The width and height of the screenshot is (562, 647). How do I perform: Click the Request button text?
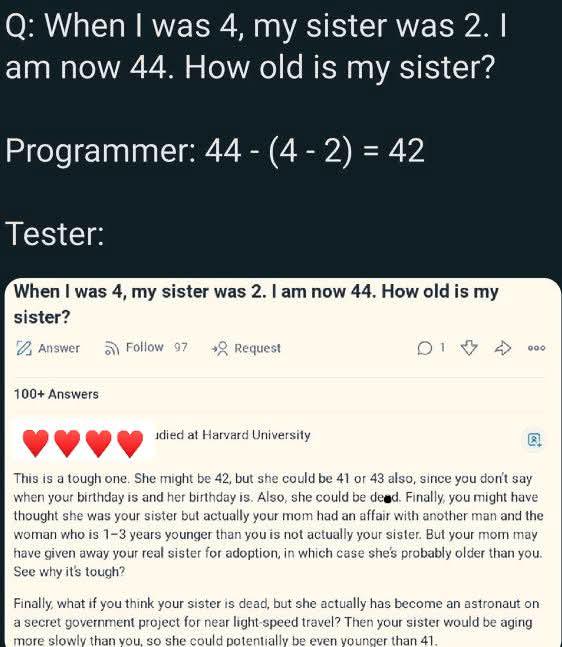[257, 348]
